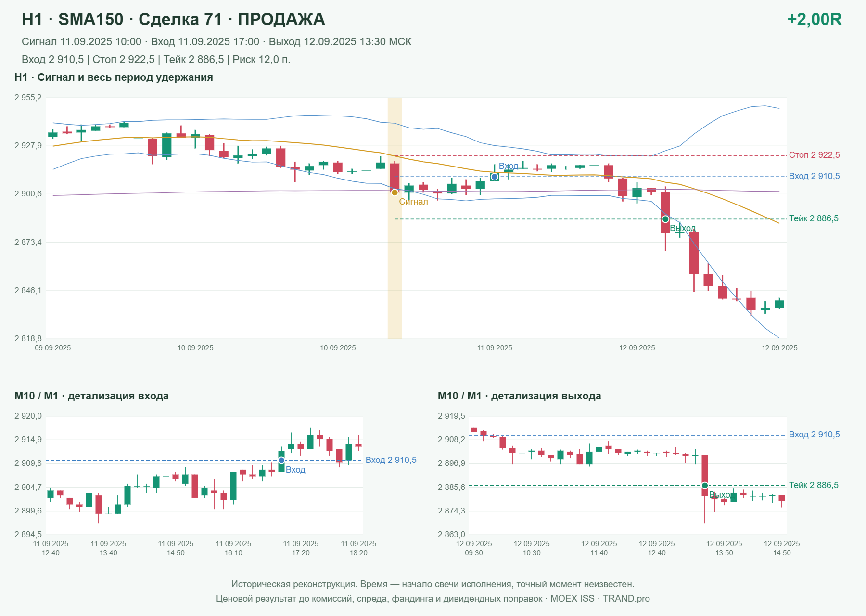Click the 2 818,8 price axis label
This screenshot has height=616, width=866.
coord(28,338)
